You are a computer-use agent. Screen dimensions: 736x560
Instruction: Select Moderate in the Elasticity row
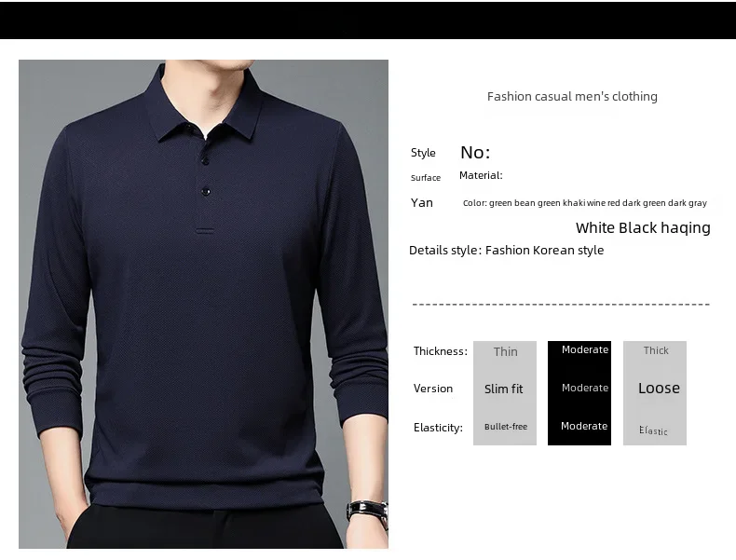pyautogui.click(x=584, y=426)
